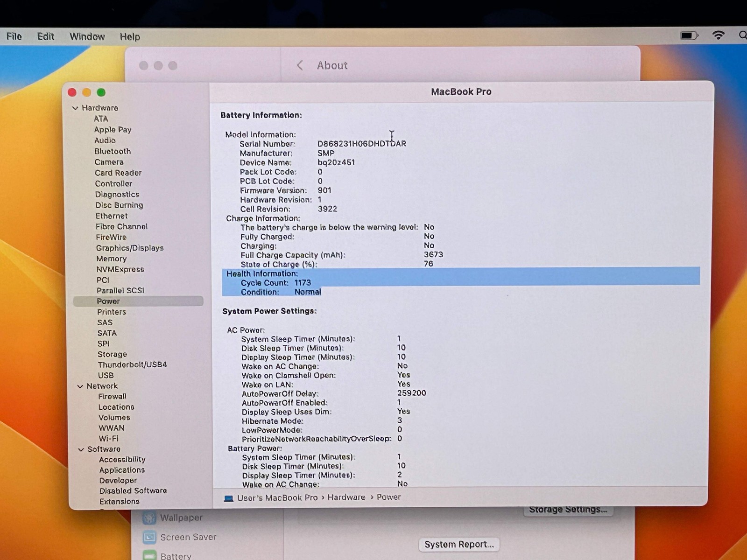Collapse the Network section
This screenshot has height=560, width=747.
(x=80, y=386)
